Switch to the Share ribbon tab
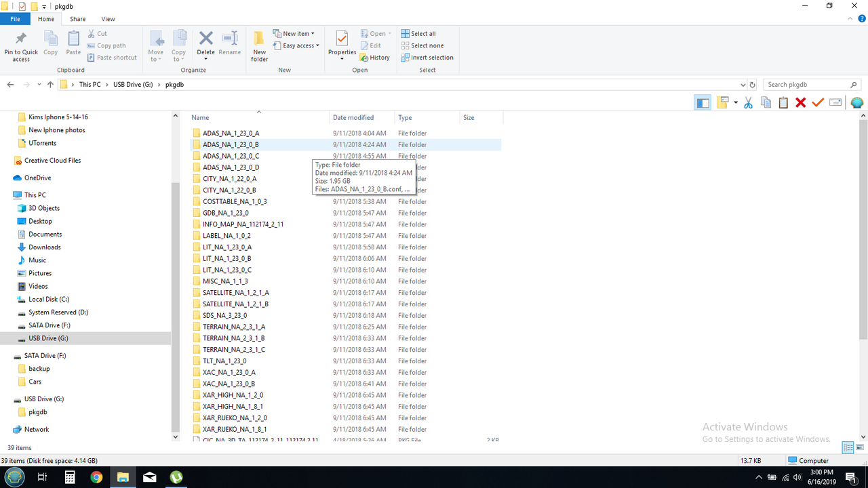 [77, 19]
